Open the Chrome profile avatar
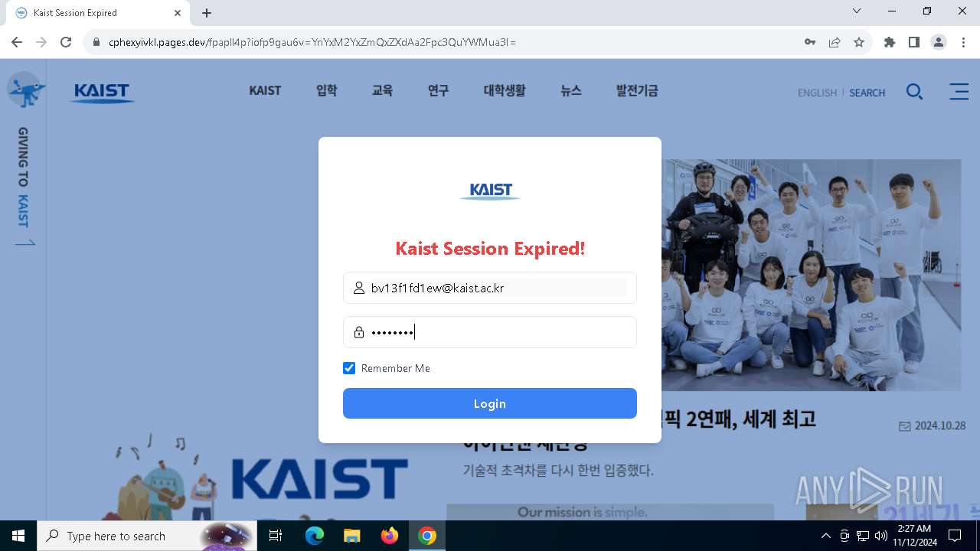 [939, 42]
